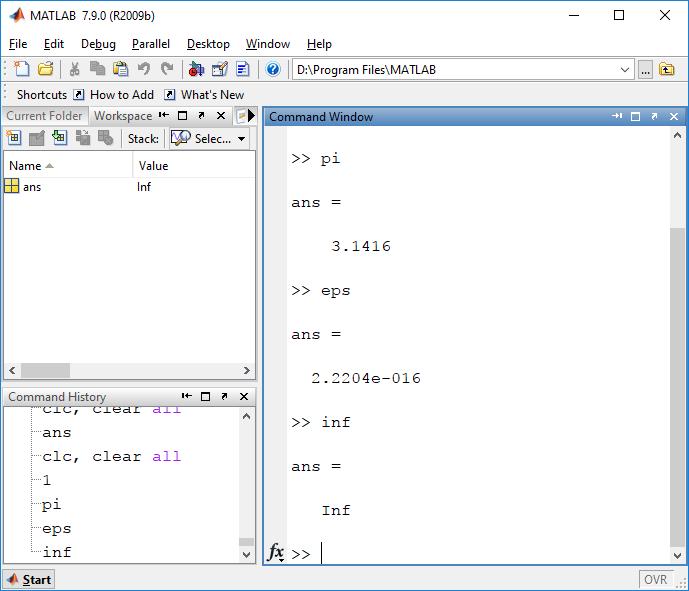Click the Workspace horizontal scrollbar thumb
The width and height of the screenshot is (689, 591).
coord(45,370)
